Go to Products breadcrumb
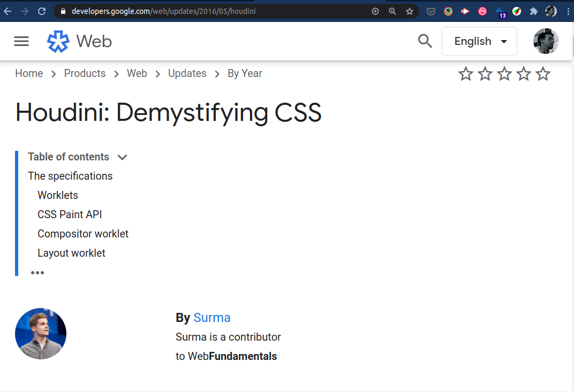Screen dimensions: 574x392 [85, 73]
